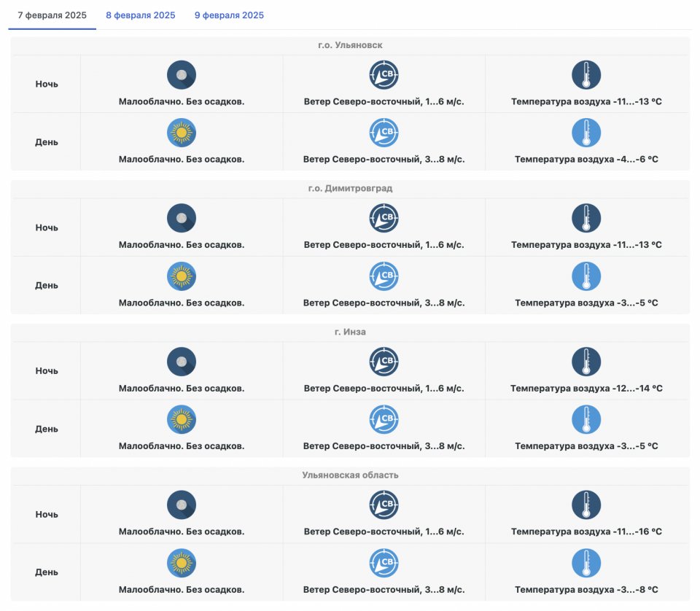Click the Инза night temperature text -12...-14 °C
Screen dimensions: 700x611
pos(586,389)
